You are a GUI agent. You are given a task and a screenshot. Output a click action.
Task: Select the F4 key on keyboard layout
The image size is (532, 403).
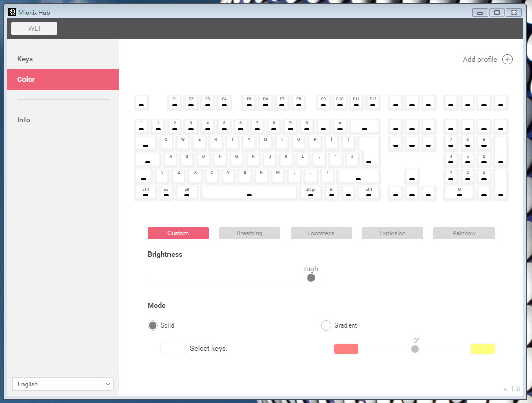point(224,103)
